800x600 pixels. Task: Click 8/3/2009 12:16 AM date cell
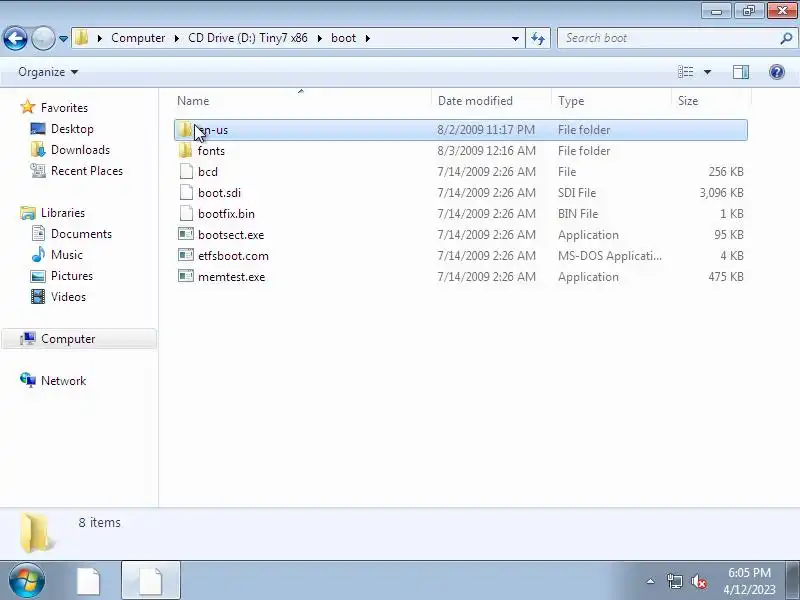point(486,151)
